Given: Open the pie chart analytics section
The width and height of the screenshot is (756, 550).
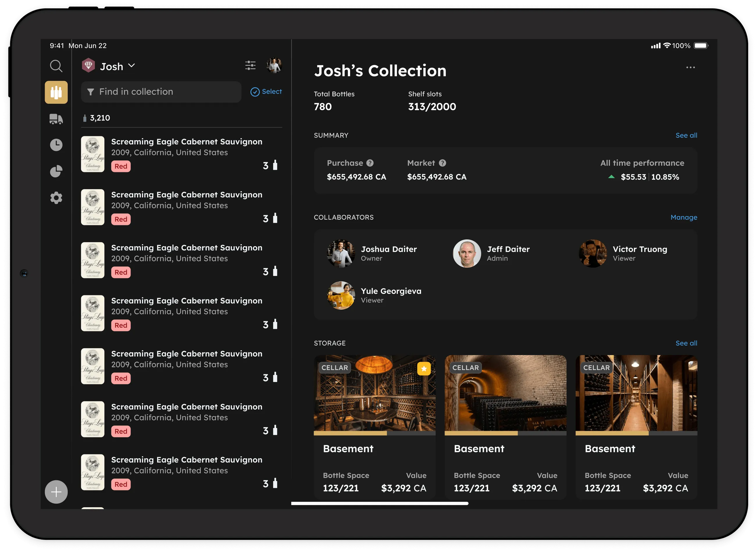Looking at the screenshot, I should click(x=56, y=171).
